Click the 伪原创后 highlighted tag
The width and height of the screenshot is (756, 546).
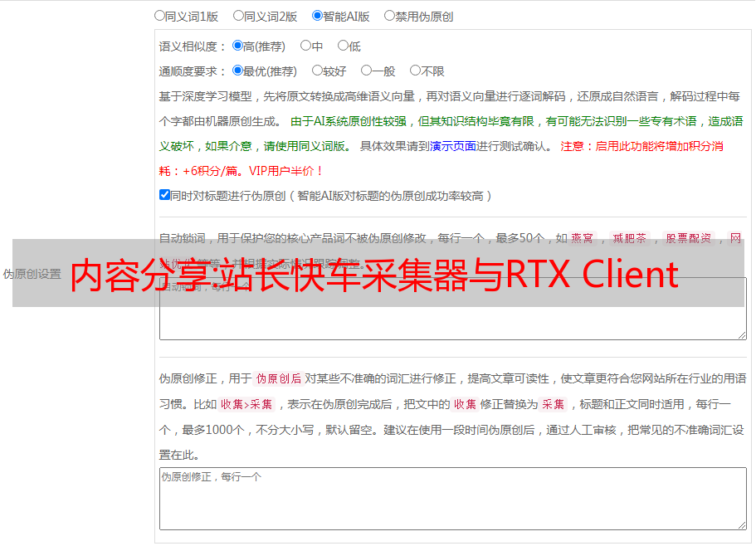pos(279,378)
